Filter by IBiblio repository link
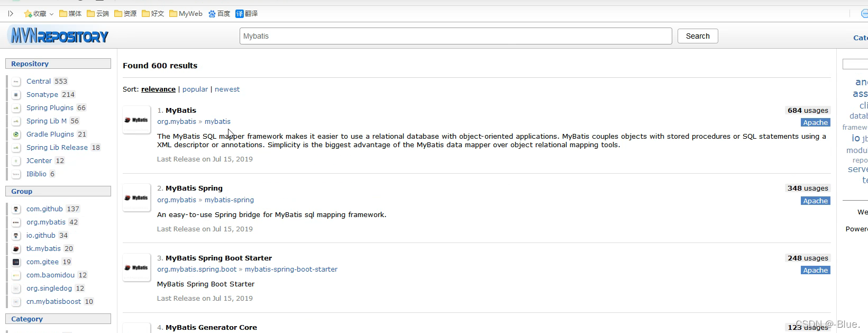 [x=36, y=174]
